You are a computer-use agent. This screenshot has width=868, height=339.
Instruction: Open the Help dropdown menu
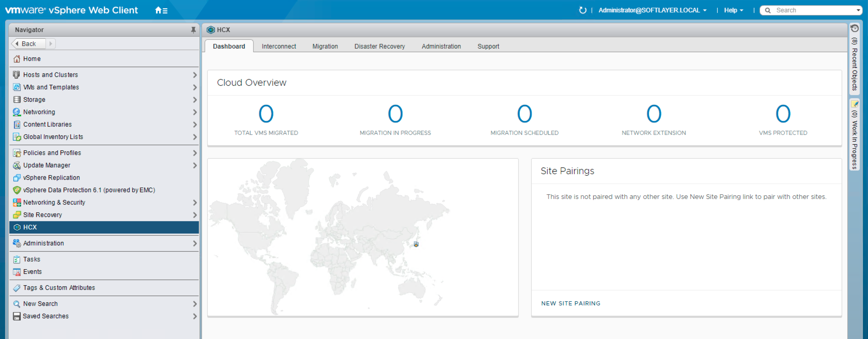pos(733,10)
